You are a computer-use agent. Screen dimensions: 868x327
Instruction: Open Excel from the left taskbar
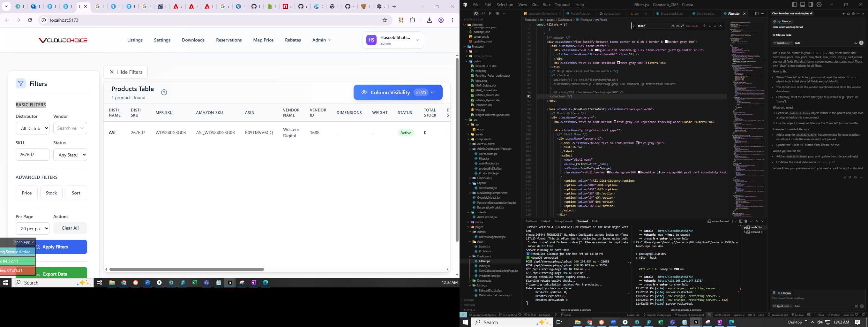click(195, 283)
